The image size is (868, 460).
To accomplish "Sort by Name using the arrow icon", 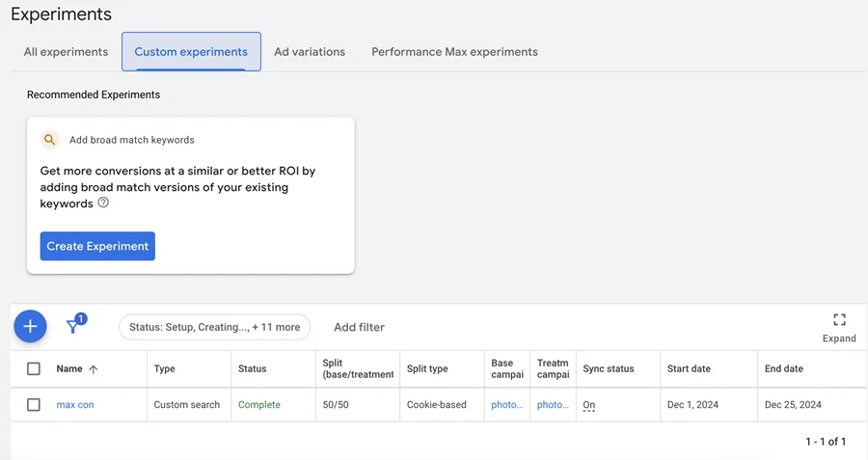I will (x=93, y=369).
